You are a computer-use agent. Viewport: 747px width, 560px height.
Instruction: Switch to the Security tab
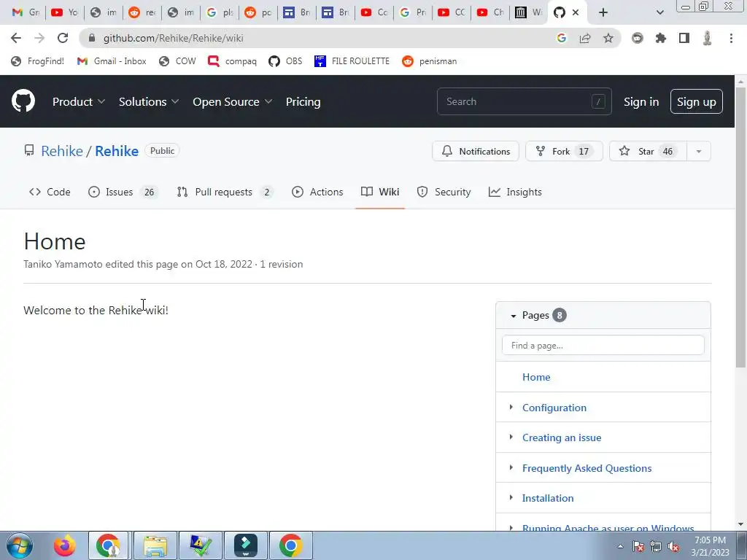click(x=444, y=192)
